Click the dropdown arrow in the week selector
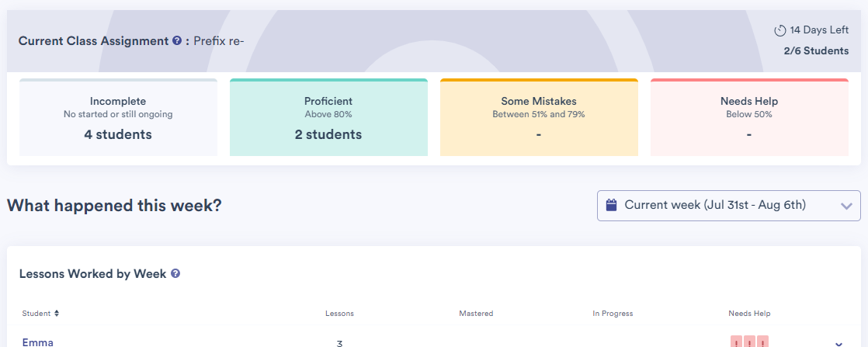868x347 pixels. coord(846,206)
